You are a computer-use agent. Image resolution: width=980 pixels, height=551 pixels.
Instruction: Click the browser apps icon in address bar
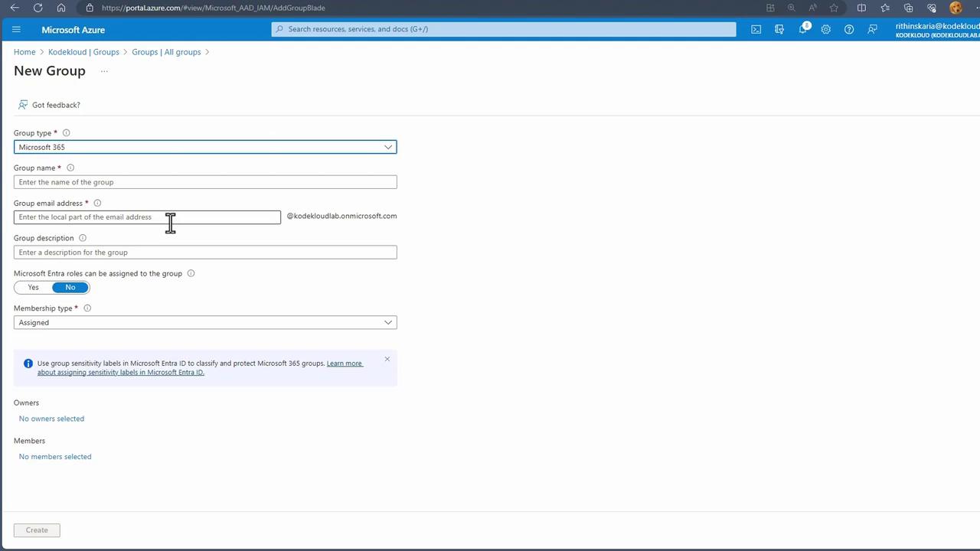point(771,8)
